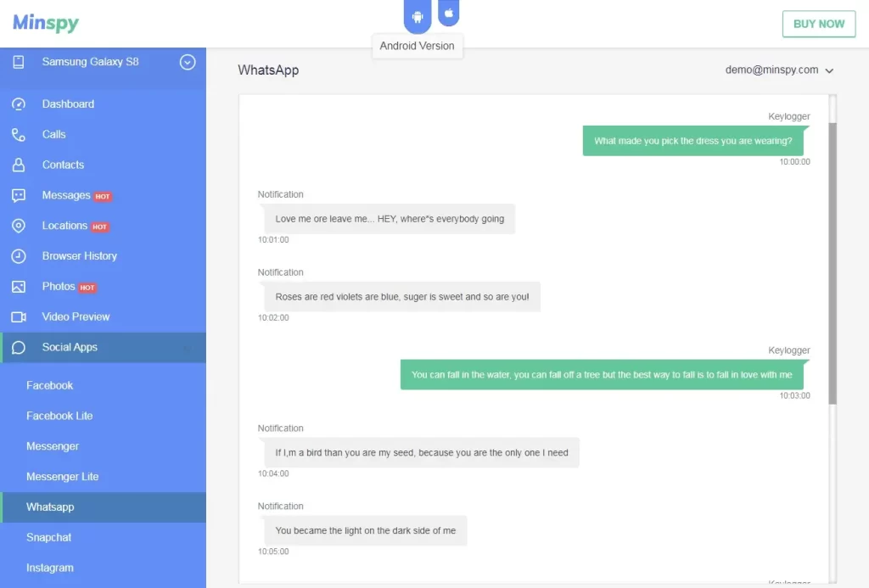Open the Dashboard menu item
The height and width of the screenshot is (588, 869).
103,104
